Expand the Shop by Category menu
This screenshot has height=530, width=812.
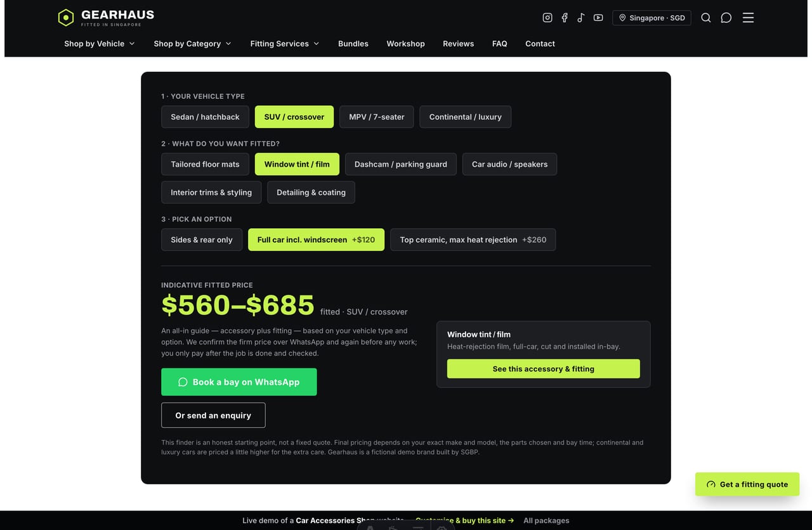click(x=192, y=44)
